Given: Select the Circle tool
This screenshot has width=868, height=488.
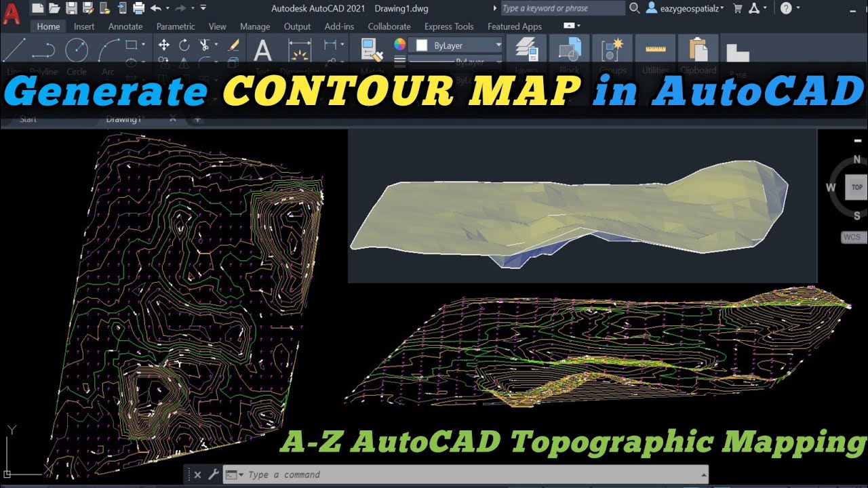Looking at the screenshot, I should (76, 49).
